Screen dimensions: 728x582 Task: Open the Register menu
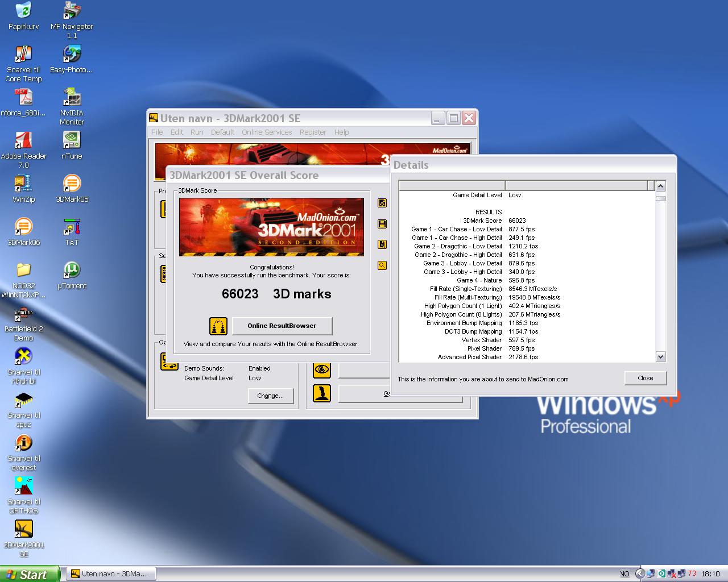click(x=313, y=132)
